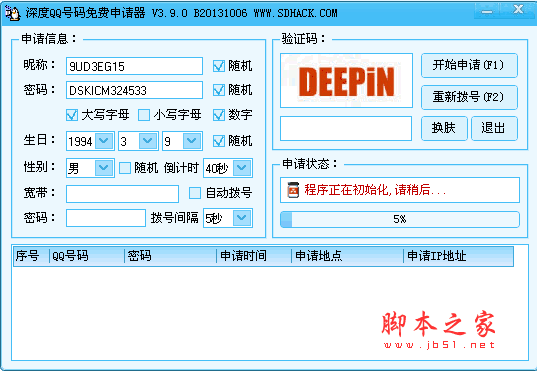Click 开始申请 (F1) button
The width and height of the screenshot is (537, 371).
469,65
